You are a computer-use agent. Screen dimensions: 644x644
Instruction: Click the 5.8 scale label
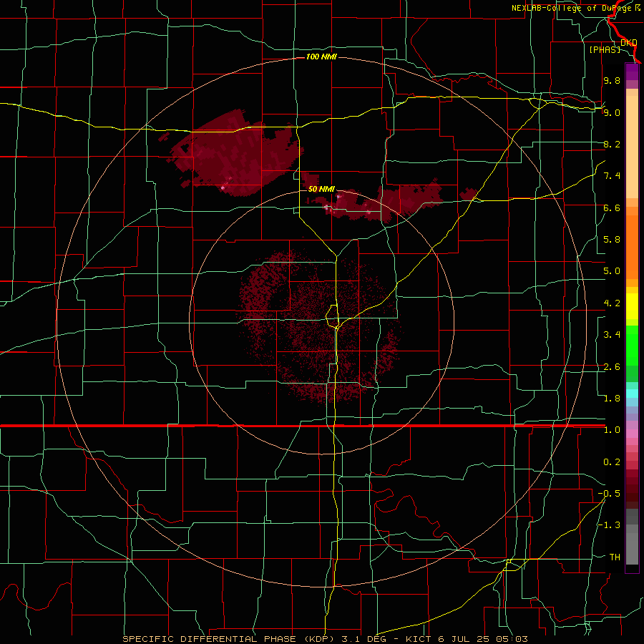pyautogui.click(x=612, y=240)
